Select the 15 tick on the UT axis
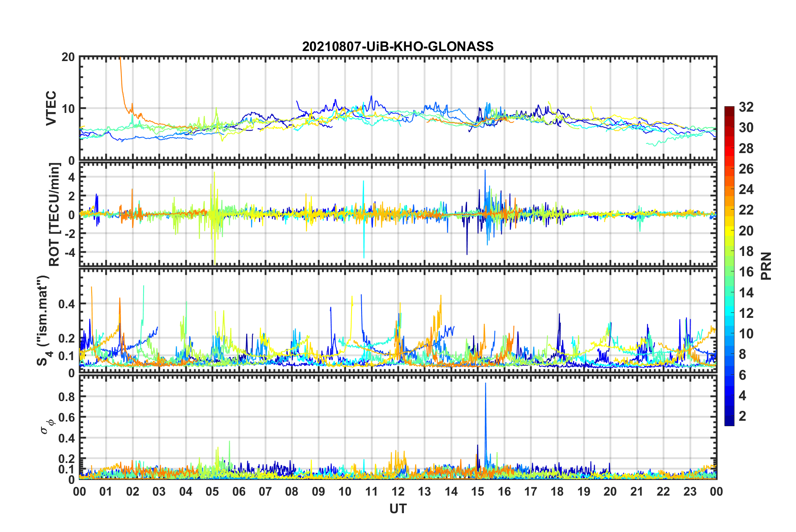Viewport: 796px width, 532px height. coord(478,491)
